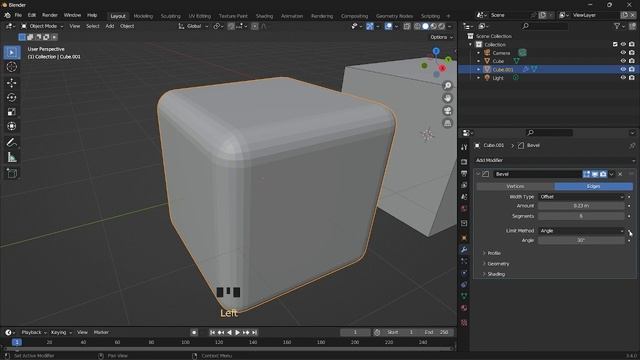Select the Rotate tool
640x360 pixels.
pos(11,97)
